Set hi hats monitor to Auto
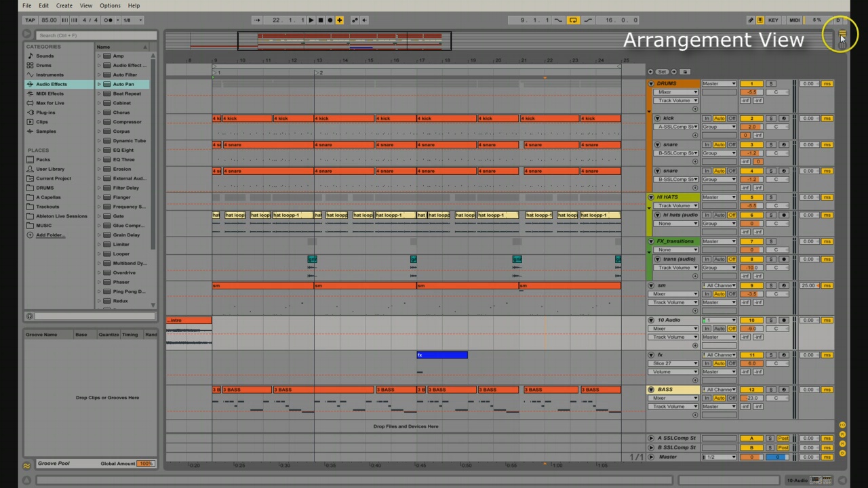Image resolution: width=868 pixels, height=488 pixels. click(719, 216)
